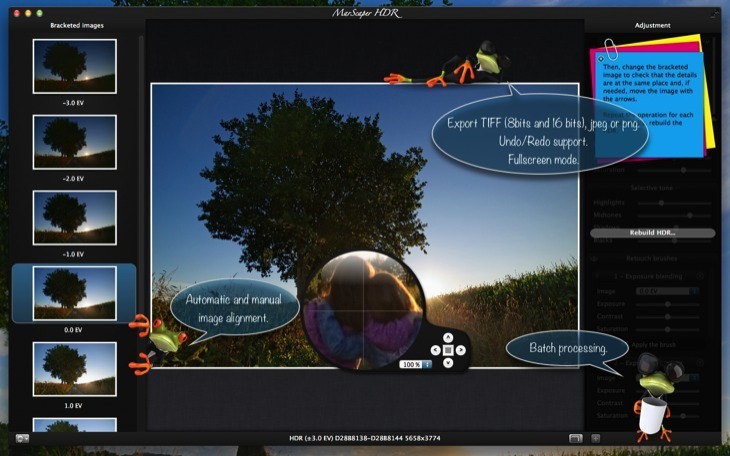
Task: Adjust the Midtones slider
Action: [674, 216]
